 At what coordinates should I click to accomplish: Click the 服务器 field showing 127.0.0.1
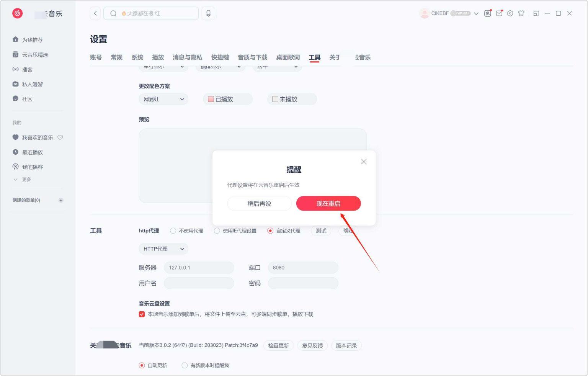(199, 268)
